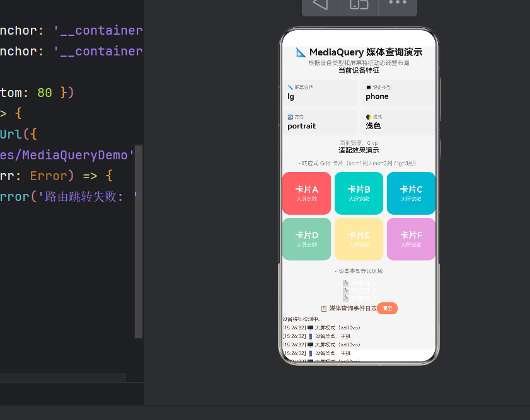Viewport: 530px width, 420px height.
Task: Click the subtitle under the MediaQuery title
Action: pyautogui.click(x=359, y=63)
